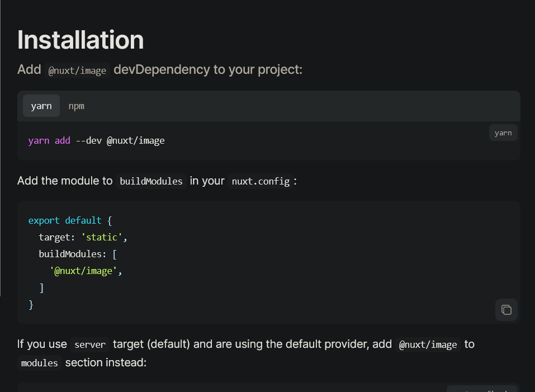Click the export default line

(x=70, y=220)
